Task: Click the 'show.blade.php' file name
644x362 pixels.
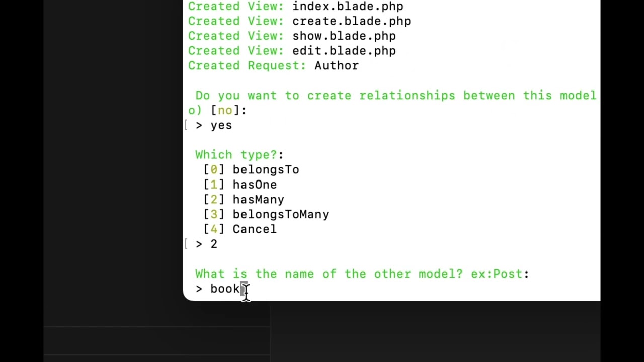Action: 344,36
